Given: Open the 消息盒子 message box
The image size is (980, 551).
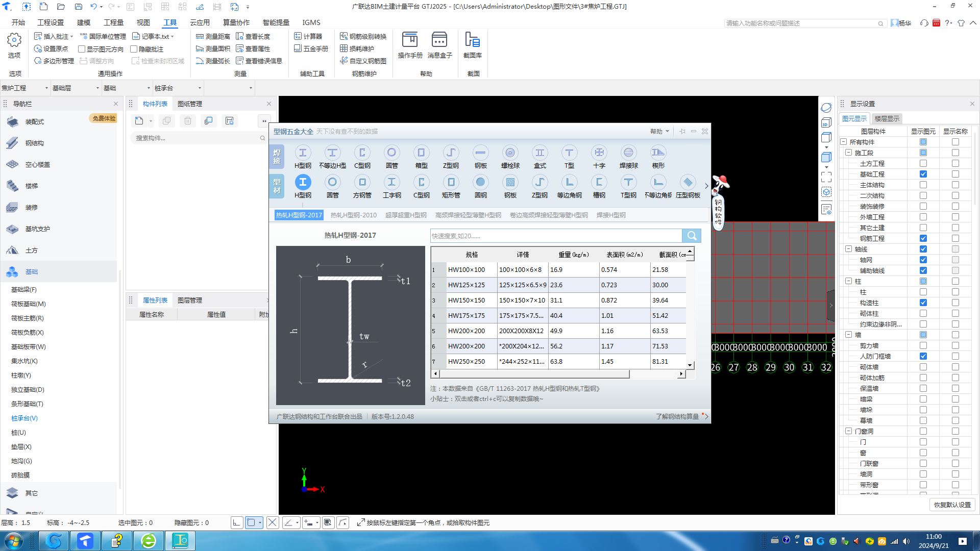Looking at the screenshot, I should coord(439,45).
